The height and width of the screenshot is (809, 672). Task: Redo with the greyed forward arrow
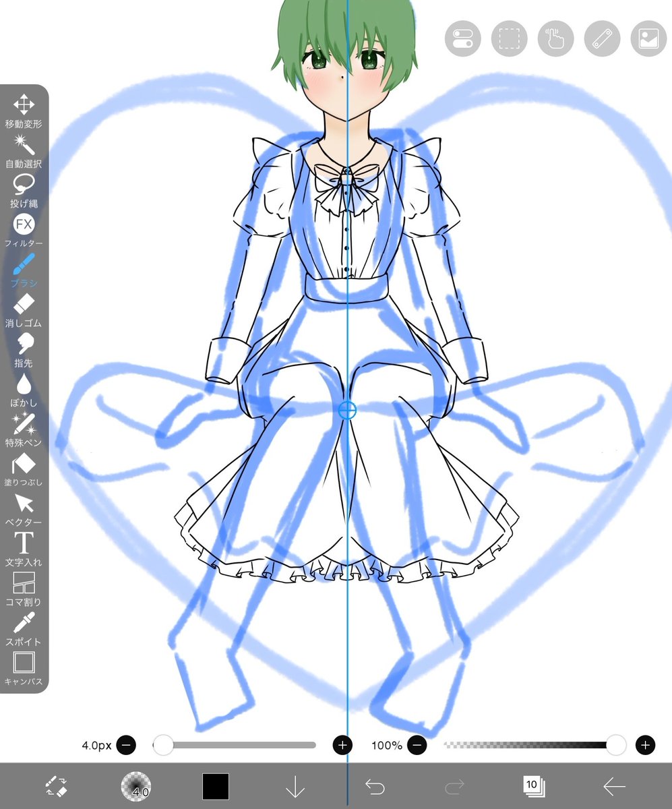pyautogui.click(x=455, y=786)
